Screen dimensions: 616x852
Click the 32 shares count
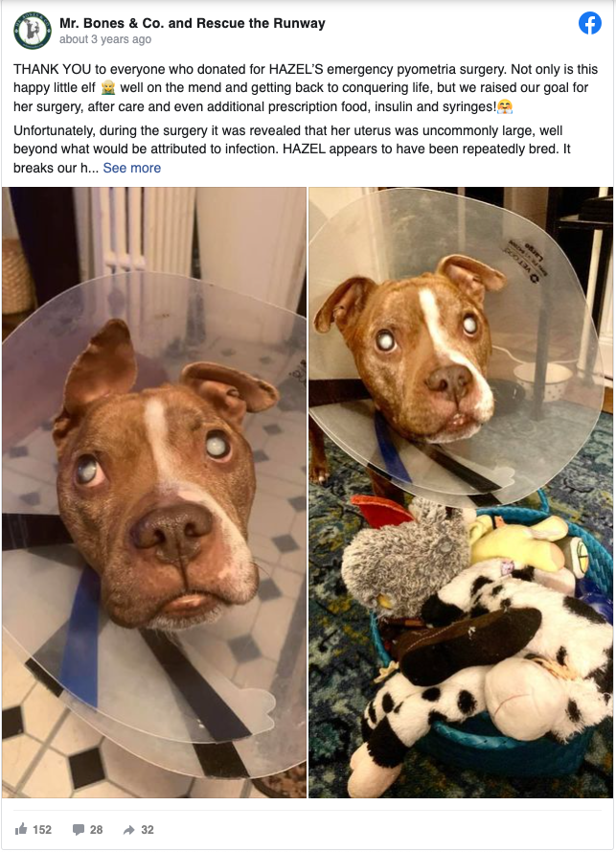tap(148, 830)
